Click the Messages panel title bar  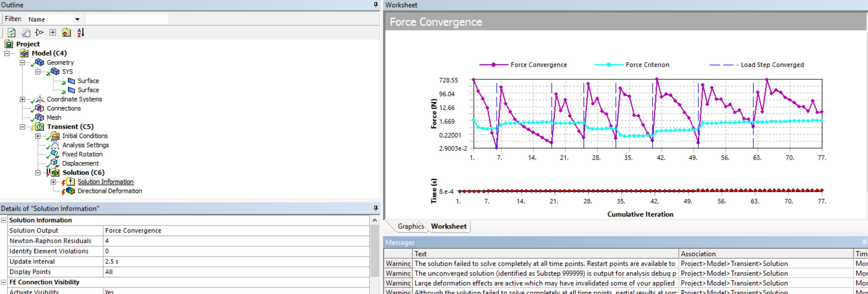coord(625,242)
